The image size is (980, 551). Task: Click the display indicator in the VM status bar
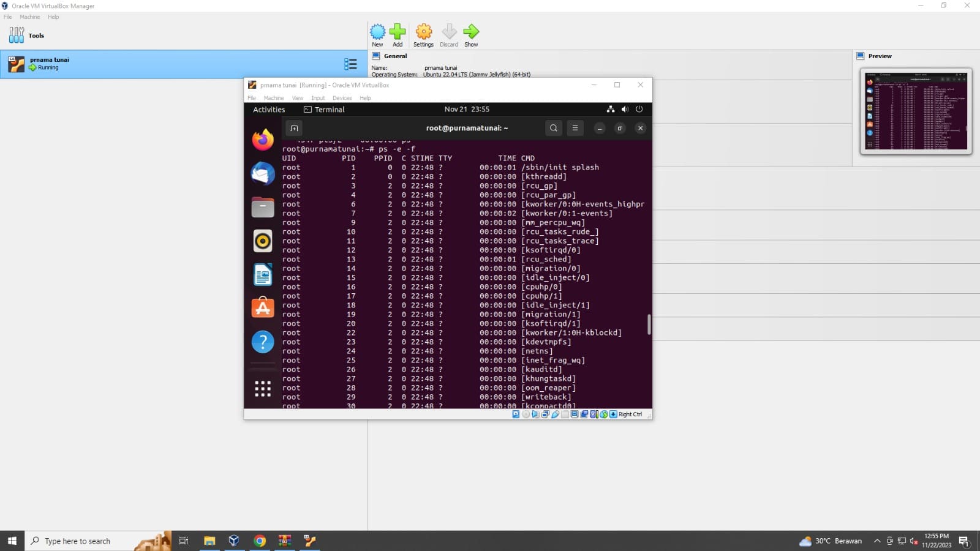tap(575, 414)
